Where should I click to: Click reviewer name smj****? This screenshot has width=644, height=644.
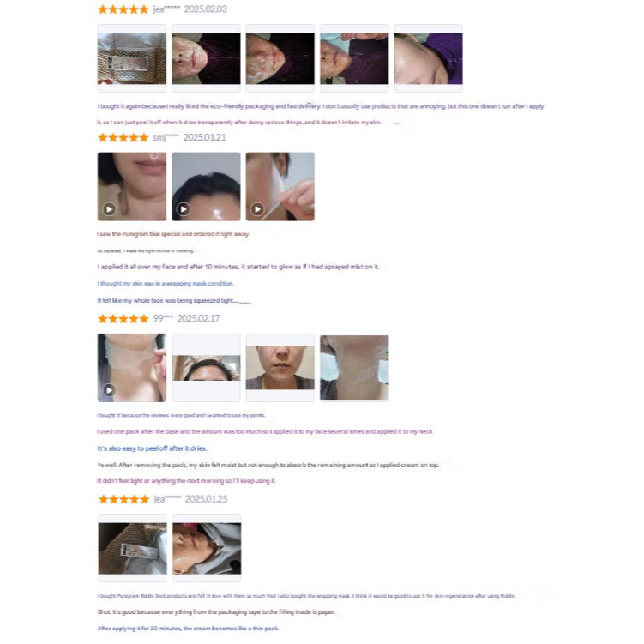click(x=166, y=137)
